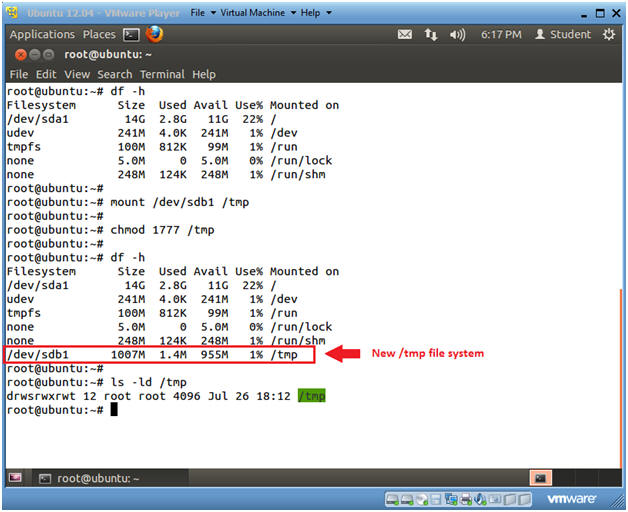
Task: Click the sound card status icon
Action: (x=480, y=499)
